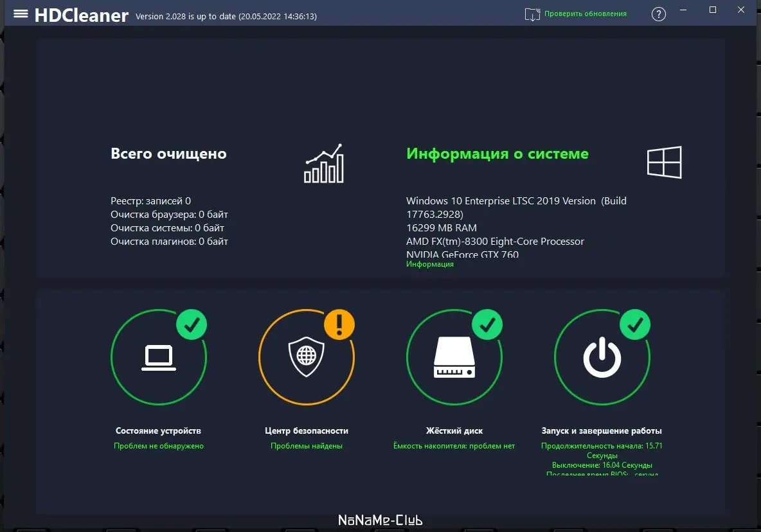Image resolution: width=761 pixels, height=532 pixels.
Task: Click the green checkmark badge on power icon
Action: [635, 324]
